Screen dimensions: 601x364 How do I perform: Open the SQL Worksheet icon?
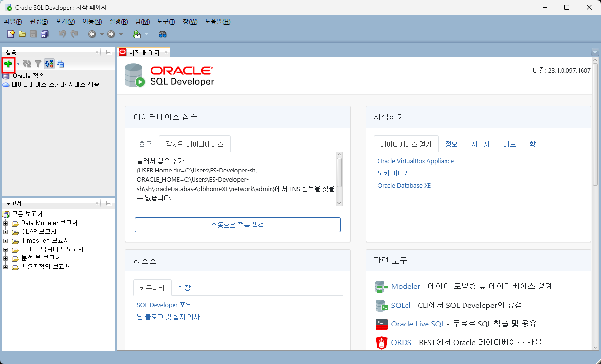pos(137,34)
